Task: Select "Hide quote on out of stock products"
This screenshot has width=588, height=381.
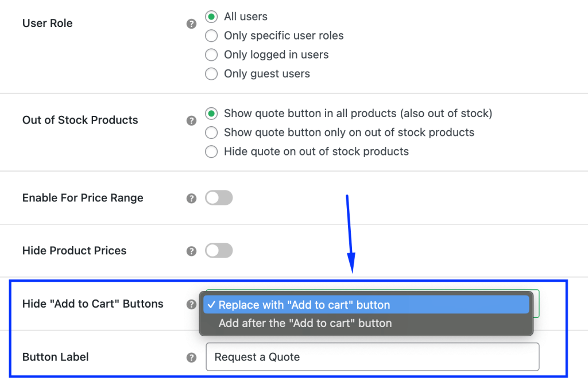Action: pos(211,151)
